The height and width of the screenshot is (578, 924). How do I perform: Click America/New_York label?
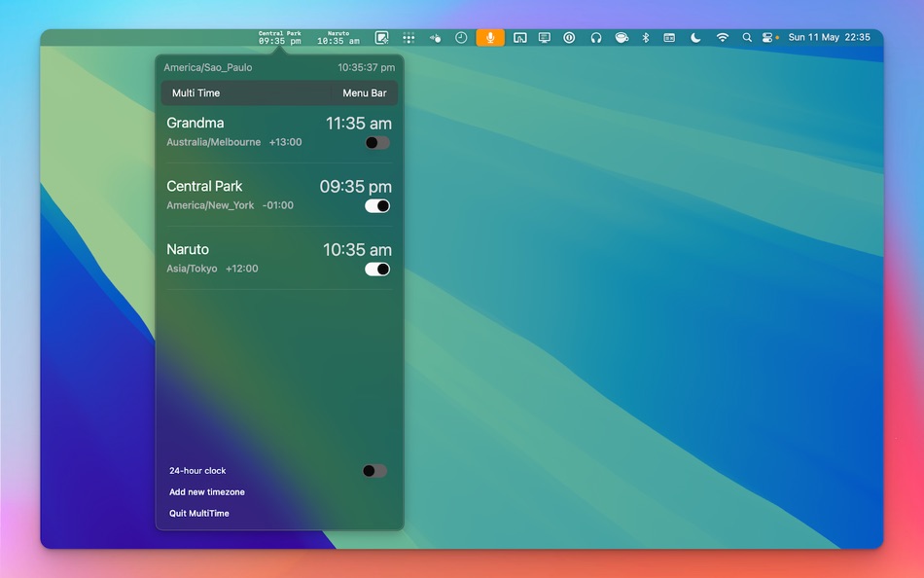coord(210,205)
